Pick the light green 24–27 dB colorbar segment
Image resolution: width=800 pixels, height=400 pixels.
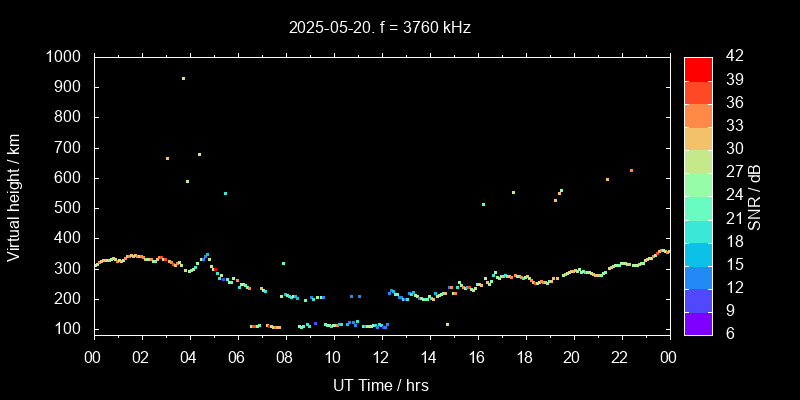[698, 184]
